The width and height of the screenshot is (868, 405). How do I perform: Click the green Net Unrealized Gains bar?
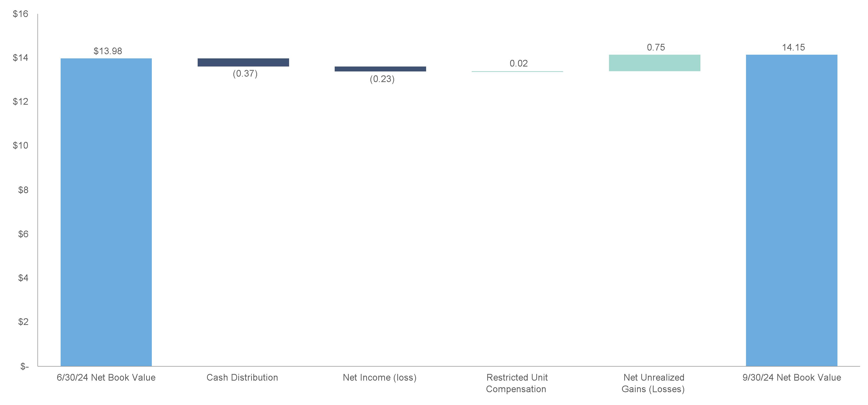654,63
